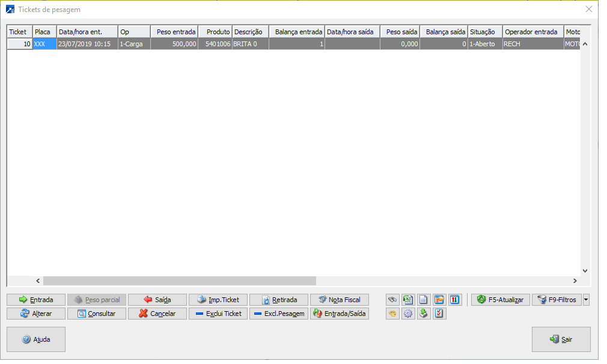Click the green download arrow icon
This screenshot has width=607, height=364.
(x=424, y=314)
